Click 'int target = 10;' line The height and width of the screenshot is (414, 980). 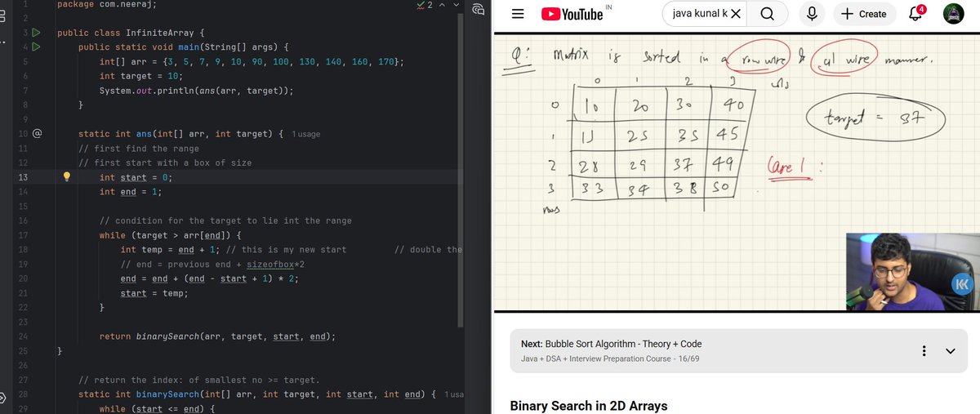[x=140, y=76]
